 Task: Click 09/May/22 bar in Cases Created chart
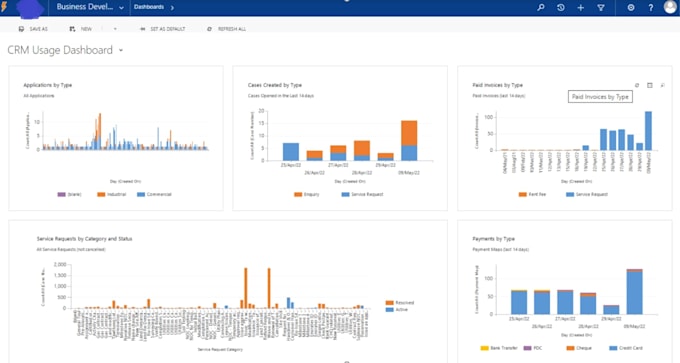409,141
